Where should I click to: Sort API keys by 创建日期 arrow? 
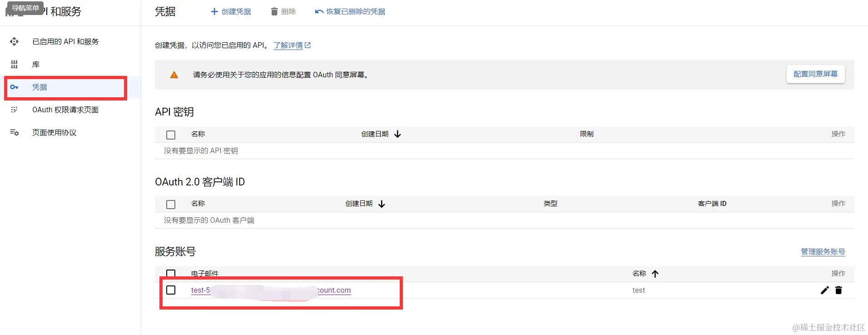[397, 134]
